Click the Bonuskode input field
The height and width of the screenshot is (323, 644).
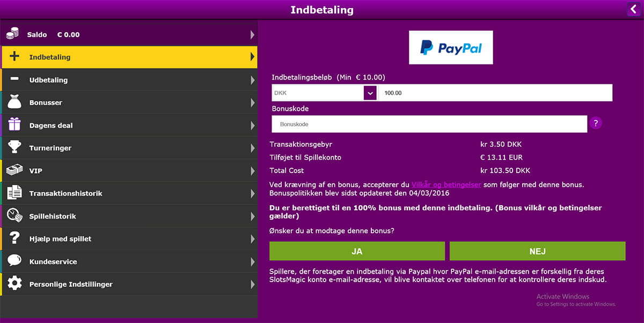tap(429, 124)
